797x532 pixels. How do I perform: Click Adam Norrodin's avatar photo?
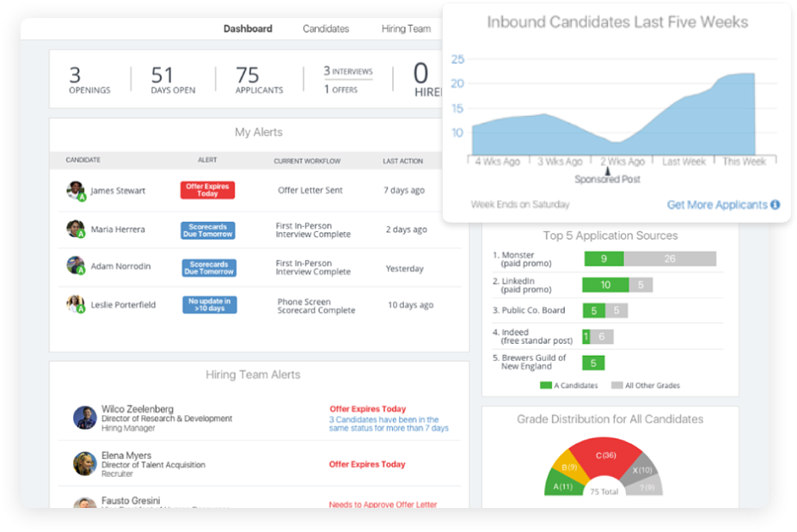pos(76,266)
